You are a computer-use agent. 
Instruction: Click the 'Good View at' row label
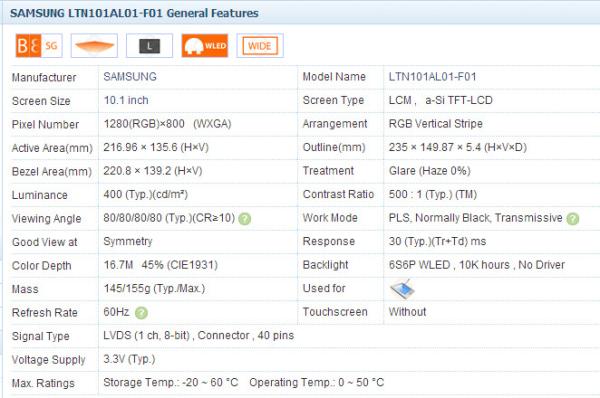pyautogui.click(x=44, y=242)
